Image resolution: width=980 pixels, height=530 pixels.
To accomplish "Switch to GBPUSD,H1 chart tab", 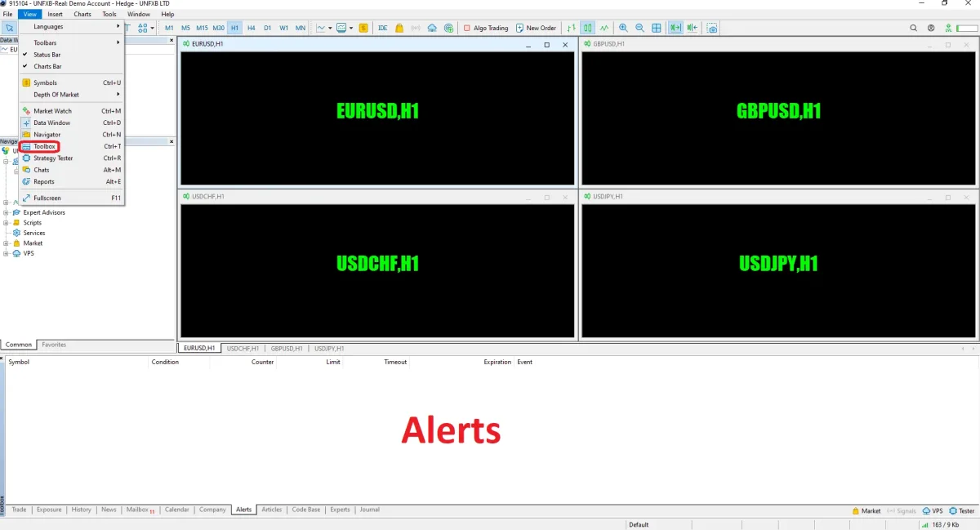I will pos(287,348).
